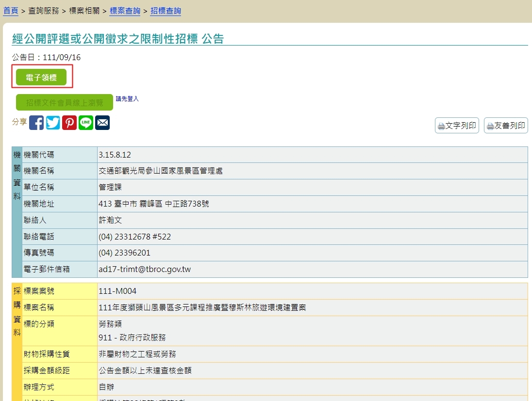Viewport: 532px width, 401px height.
Task: Open the 友善列印 friendly print view
Action: (x=506, y=126)
